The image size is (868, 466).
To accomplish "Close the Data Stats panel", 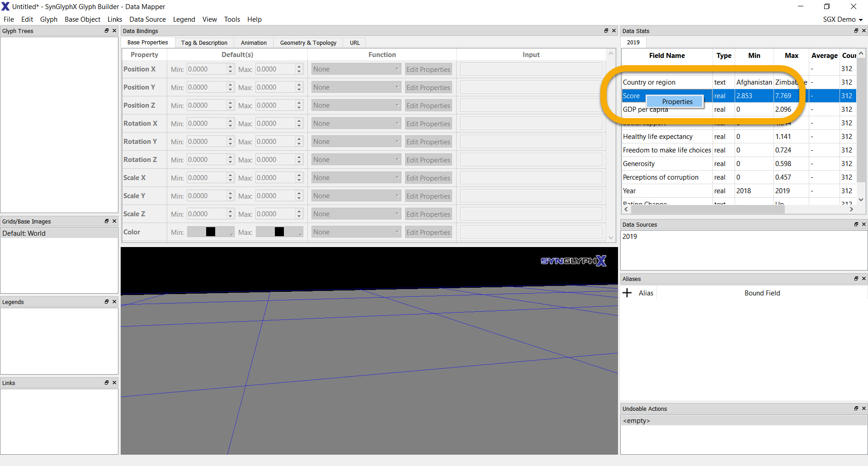I will pos(864,31).
